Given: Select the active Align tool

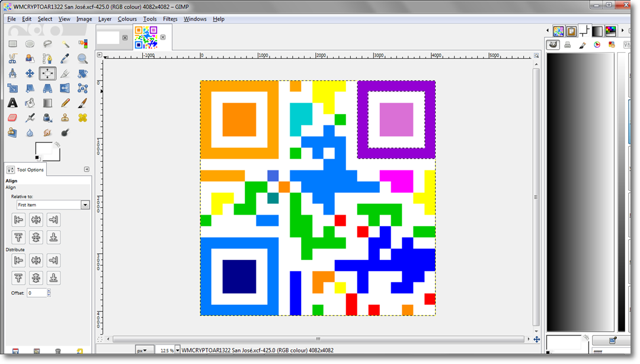Looking at the screenshot, I should click(x=47, y=73).
